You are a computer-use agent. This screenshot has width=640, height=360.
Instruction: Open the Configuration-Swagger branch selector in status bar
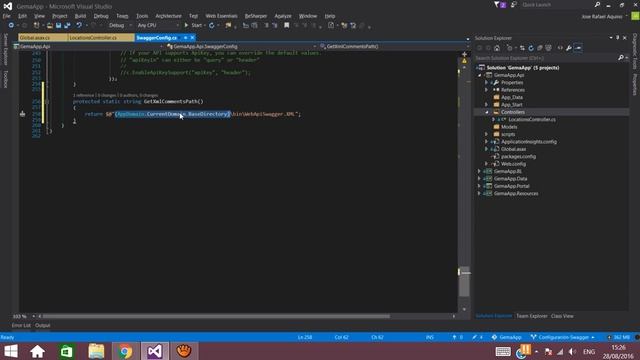coord(562,337)
